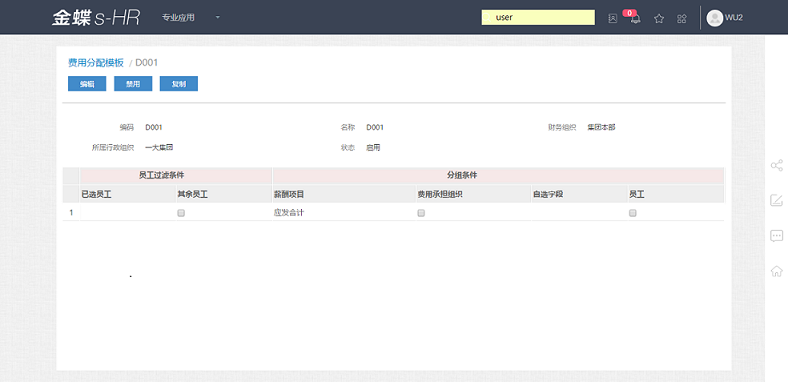Click the share icon on the right sidebar

[776, 165]
